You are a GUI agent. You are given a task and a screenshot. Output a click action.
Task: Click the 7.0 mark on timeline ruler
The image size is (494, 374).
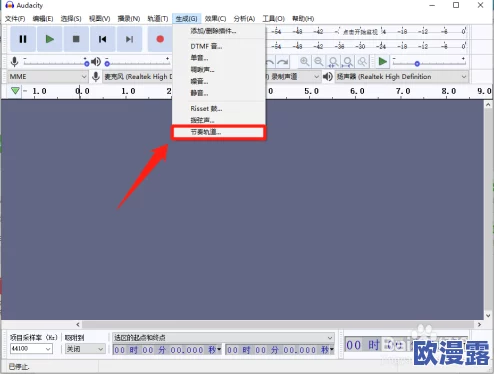click(x=403, y=91)
